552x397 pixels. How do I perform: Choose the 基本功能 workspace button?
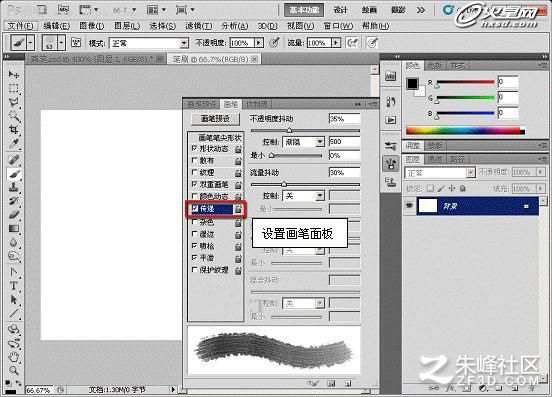click(x=304, y=10)
